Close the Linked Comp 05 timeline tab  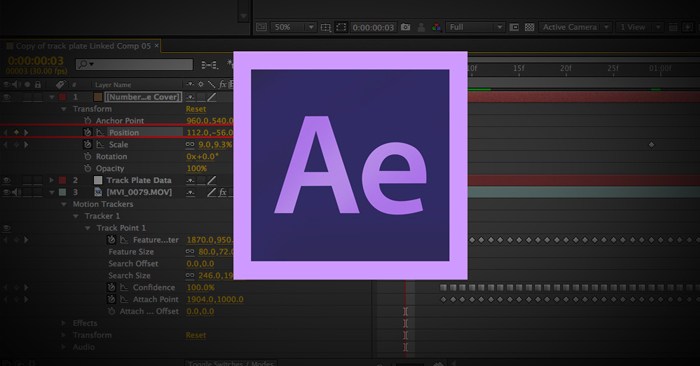(x=156, y=46)
